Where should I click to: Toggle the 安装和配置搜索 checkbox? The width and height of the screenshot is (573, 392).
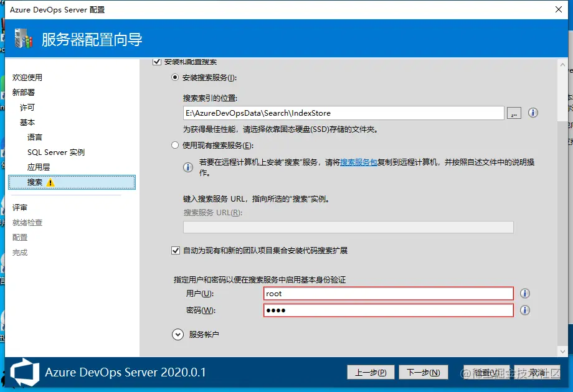(157, 62)
